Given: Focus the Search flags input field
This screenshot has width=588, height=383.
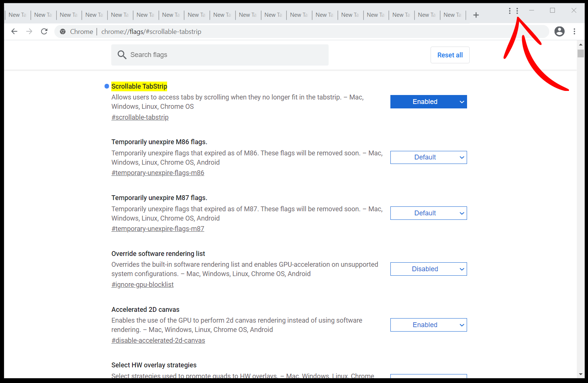Looking at the screenshot, I should pyautogui.click(x=220, y=55).
